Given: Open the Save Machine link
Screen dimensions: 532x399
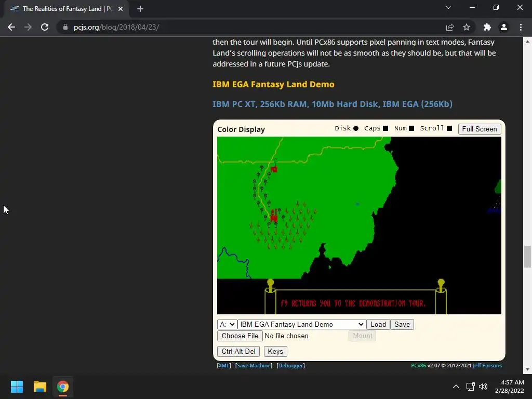Looking at the screenshot, I should click(254, 365).
